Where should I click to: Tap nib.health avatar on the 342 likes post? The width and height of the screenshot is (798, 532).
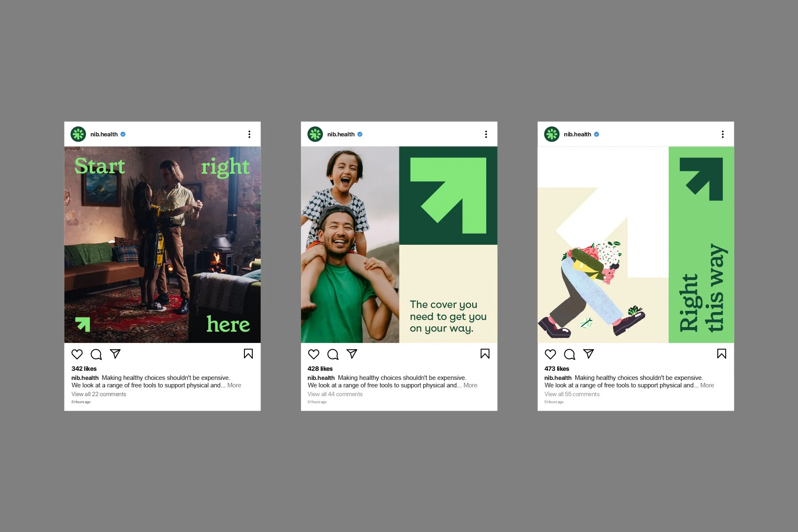tap(78, 134)
